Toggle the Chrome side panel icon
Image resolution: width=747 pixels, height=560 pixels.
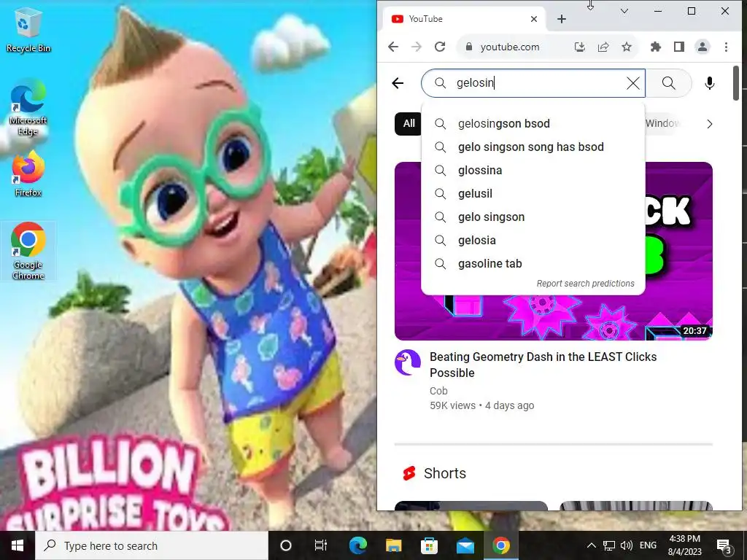tap(679, 47)
